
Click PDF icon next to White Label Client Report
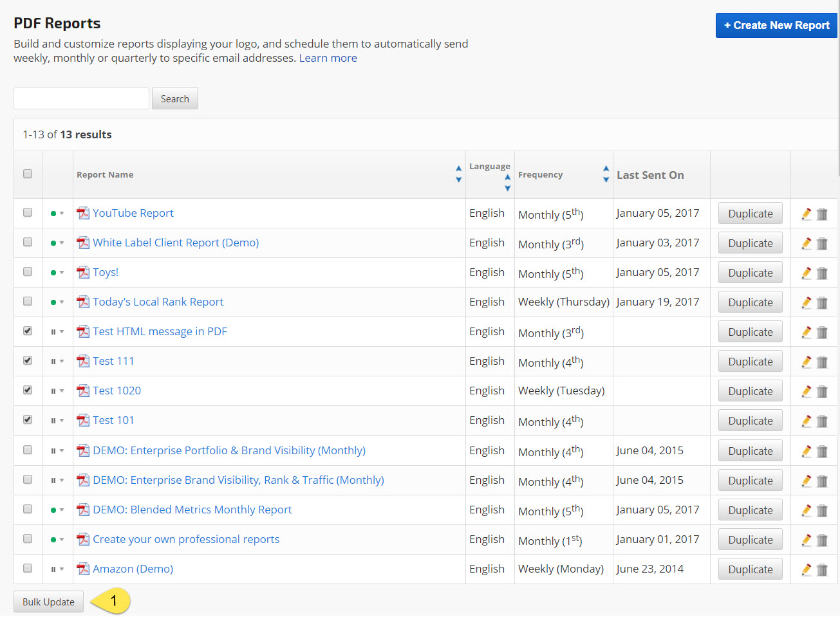pos(83,243)
